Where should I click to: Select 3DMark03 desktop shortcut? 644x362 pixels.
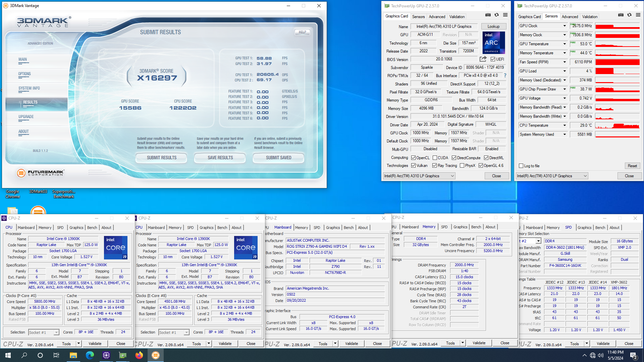click(x=38, y=191)
